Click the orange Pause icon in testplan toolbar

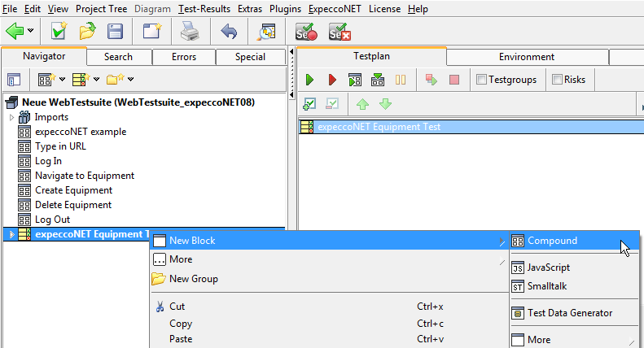pyautogui.click(x=401, y=80)
